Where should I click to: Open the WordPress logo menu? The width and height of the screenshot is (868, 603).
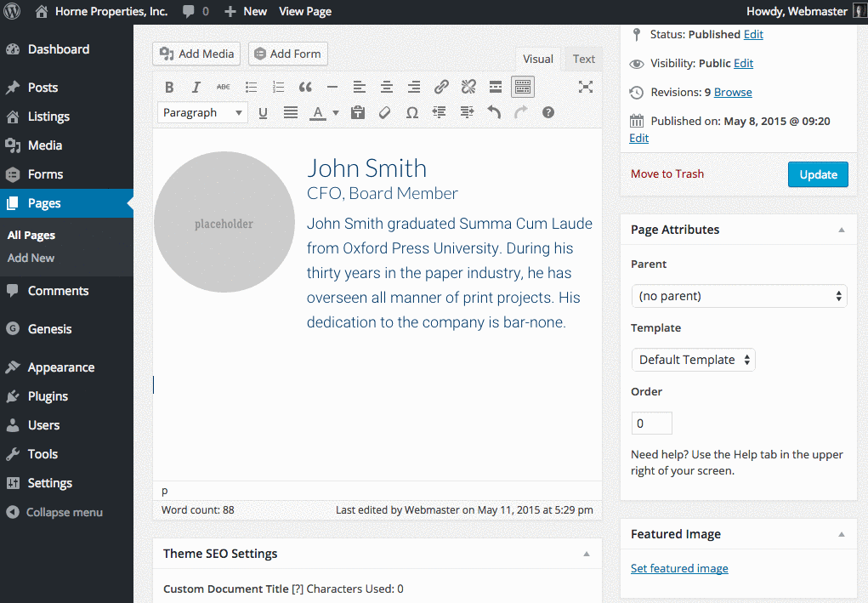(x=12, y=11)
